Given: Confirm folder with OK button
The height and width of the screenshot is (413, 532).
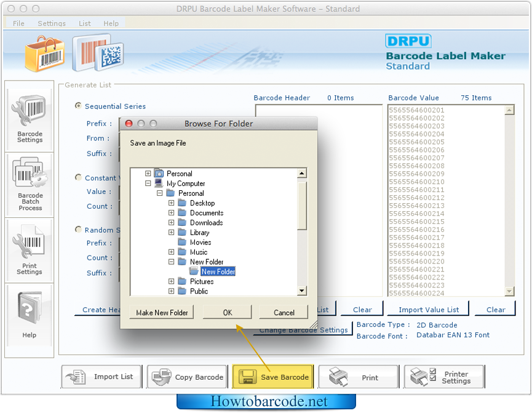Looking at the screenshot, I should click(228, 312).
